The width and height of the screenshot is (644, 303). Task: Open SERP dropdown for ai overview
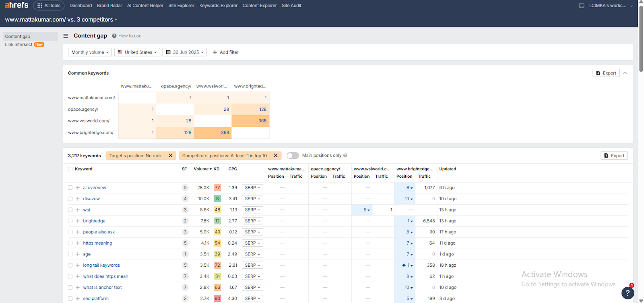coord(253,188)
